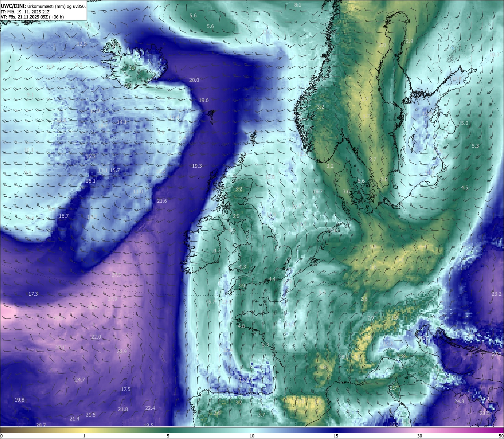Click the 2.5 value over Portugal
This screenshot has height=439, width=504.
(217, 413)
